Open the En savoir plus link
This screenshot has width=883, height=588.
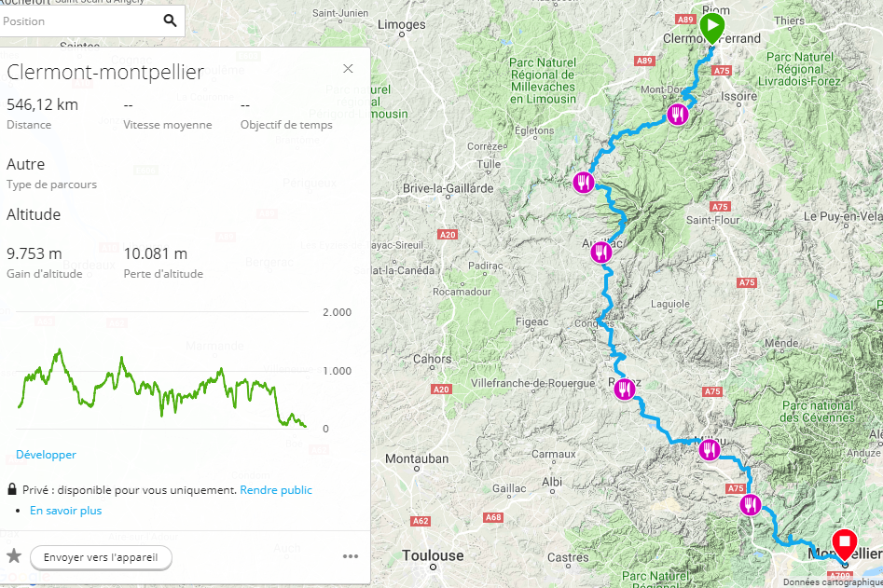click(66, 511)
